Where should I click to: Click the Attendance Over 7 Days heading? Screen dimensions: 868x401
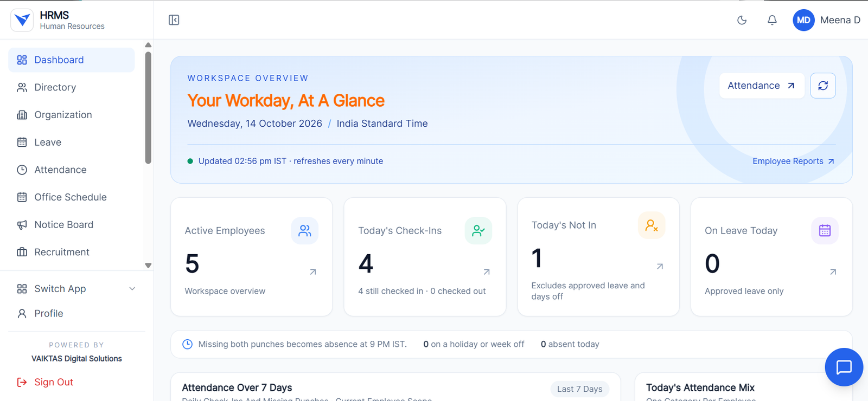[237, 387]
